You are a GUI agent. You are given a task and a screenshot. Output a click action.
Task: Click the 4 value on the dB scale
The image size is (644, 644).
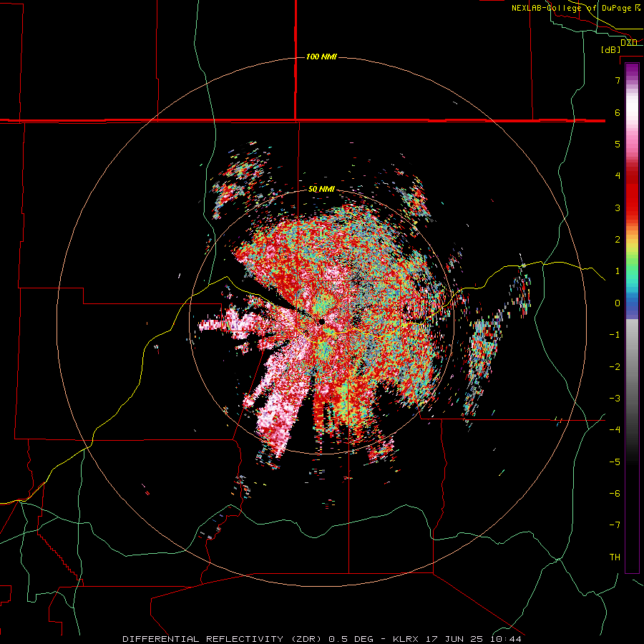618,176
